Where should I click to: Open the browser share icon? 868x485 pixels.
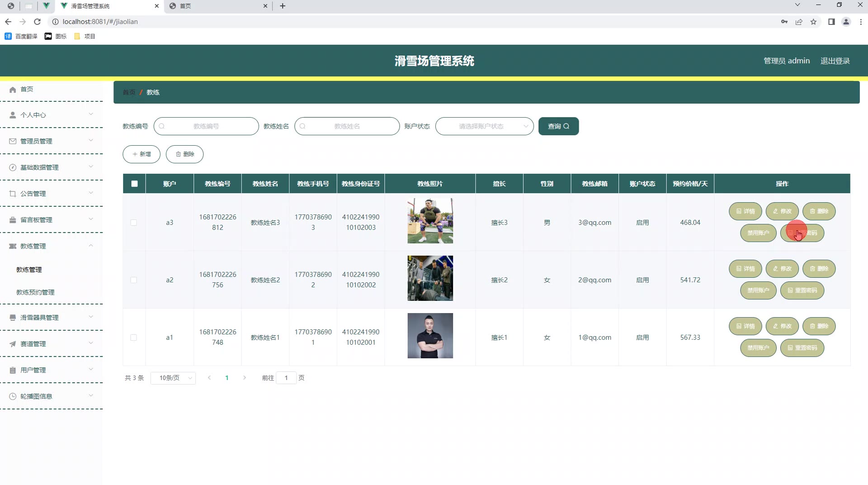799,22
